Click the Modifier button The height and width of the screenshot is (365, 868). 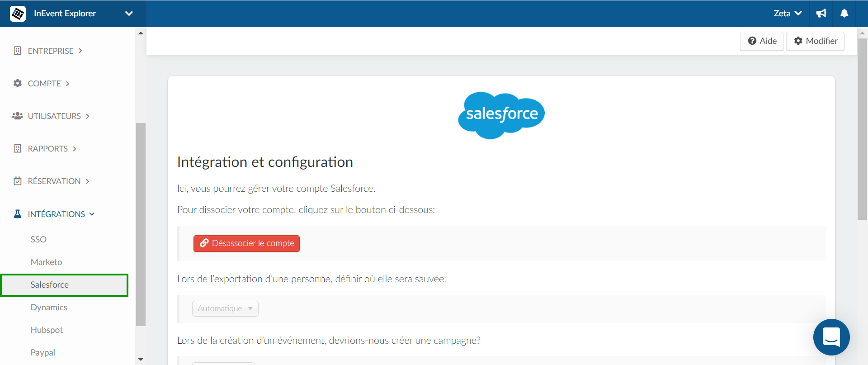click(x=815, y=41)
